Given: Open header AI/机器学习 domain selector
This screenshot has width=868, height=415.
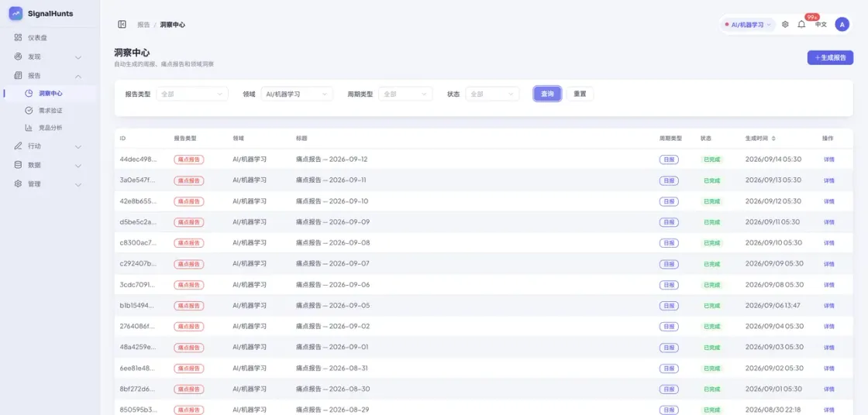Looking at the screenshot, I should 748,24.
